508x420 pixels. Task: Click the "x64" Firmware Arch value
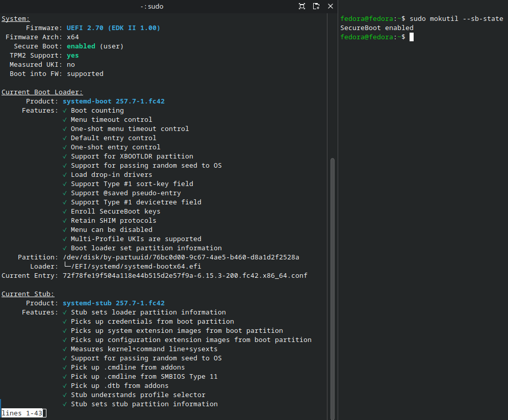[x=73, y=37]
